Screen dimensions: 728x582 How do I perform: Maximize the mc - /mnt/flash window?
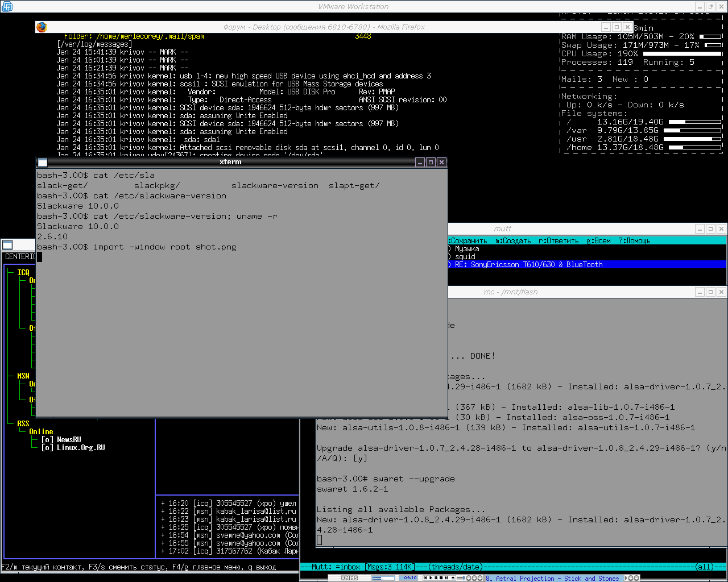click(710, 292)
